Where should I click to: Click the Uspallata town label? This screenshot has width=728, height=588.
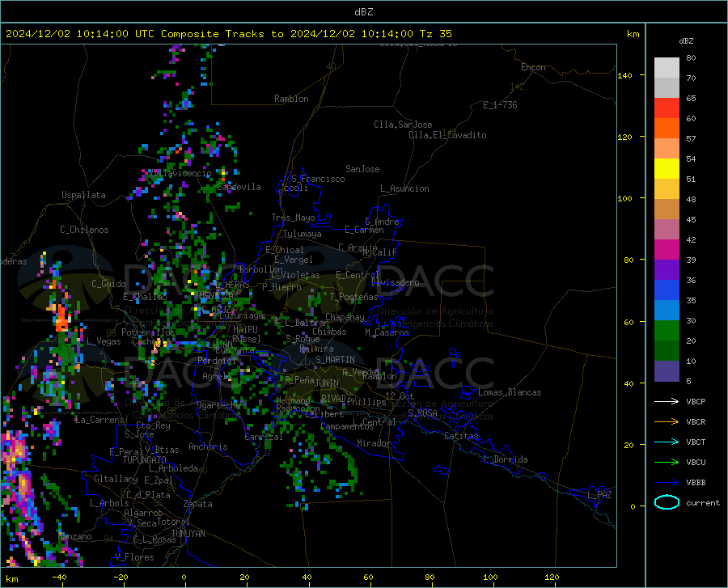click(x=83, y=195)
